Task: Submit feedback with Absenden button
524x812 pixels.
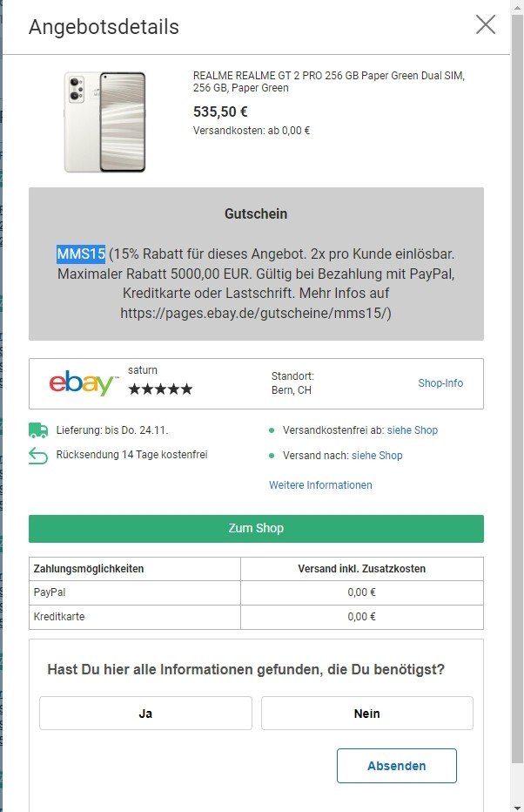Action: point(396,766)
